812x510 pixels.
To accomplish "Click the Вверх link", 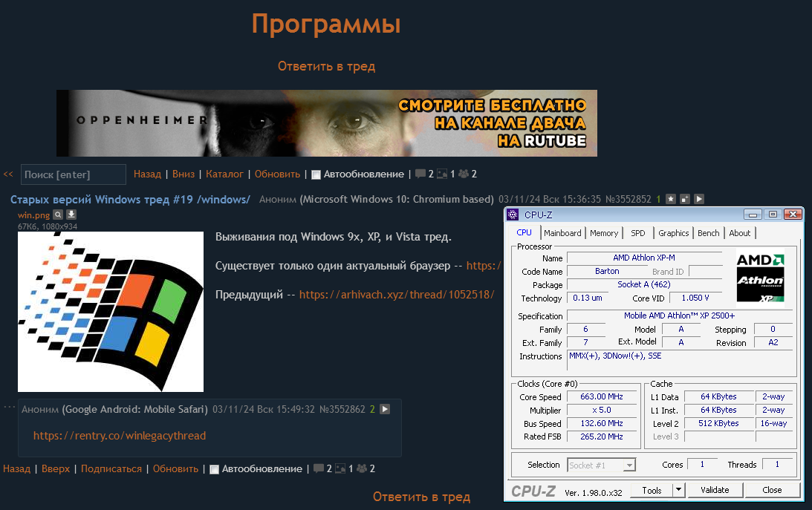I will [x=56, y=468].
